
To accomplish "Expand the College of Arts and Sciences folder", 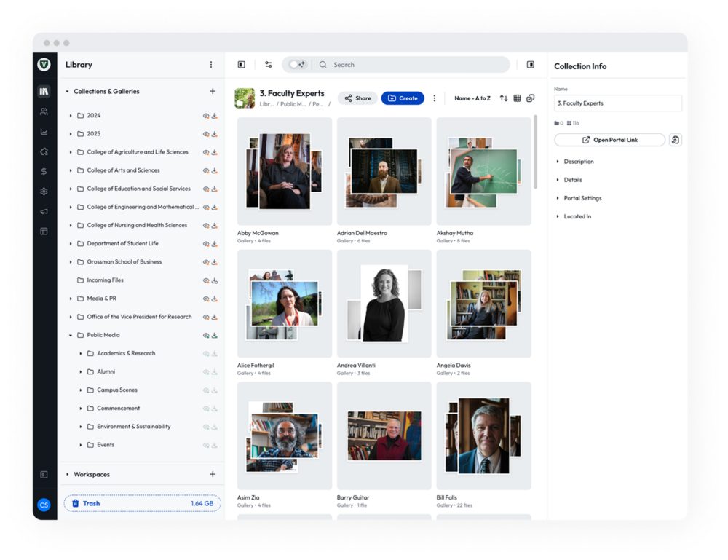I will pos(71,170).
